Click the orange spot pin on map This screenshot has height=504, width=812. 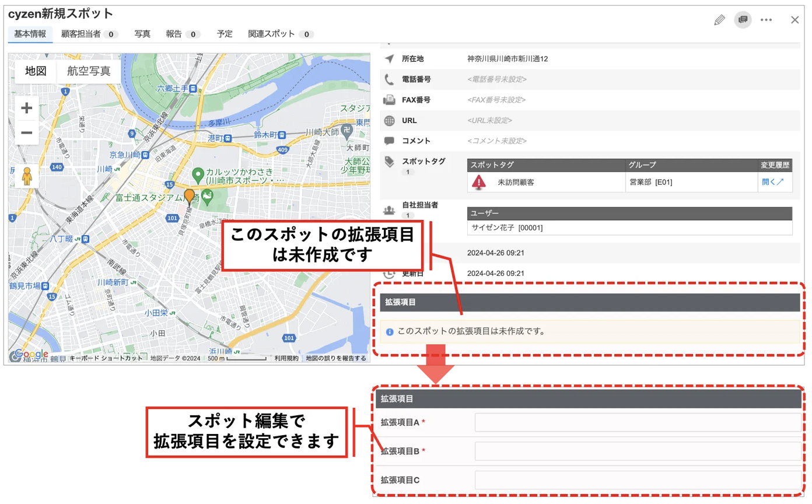pyautogui.click(x=189, y=197)
